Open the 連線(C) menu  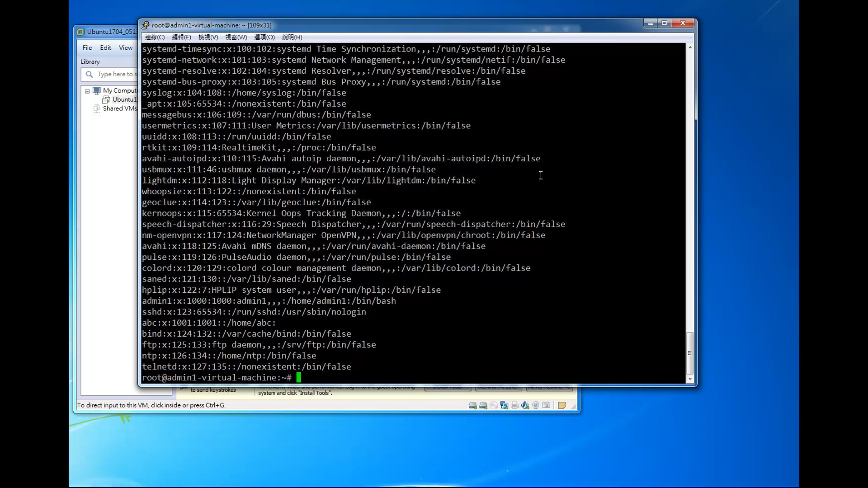pos(155,37)
